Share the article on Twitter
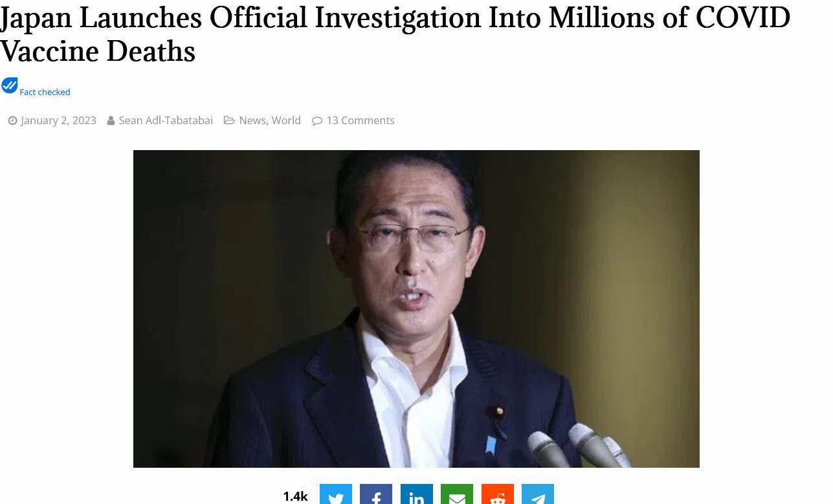Screen dimensions: 833x504 (336, 494)
